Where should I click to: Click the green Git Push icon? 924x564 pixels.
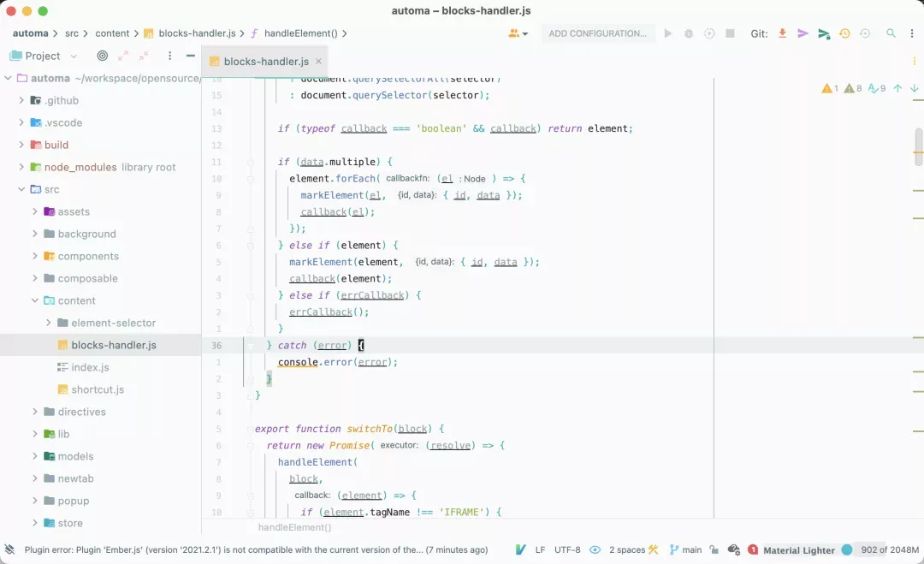point(824,33)
